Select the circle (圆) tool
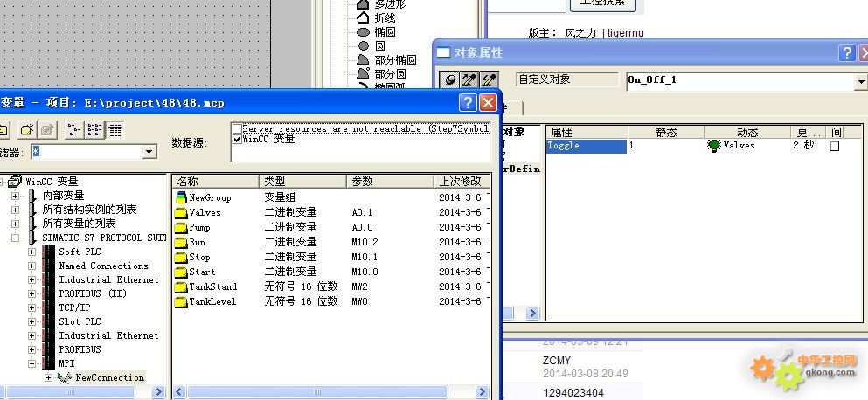This screenshot has width=868, height=400. 363,46
